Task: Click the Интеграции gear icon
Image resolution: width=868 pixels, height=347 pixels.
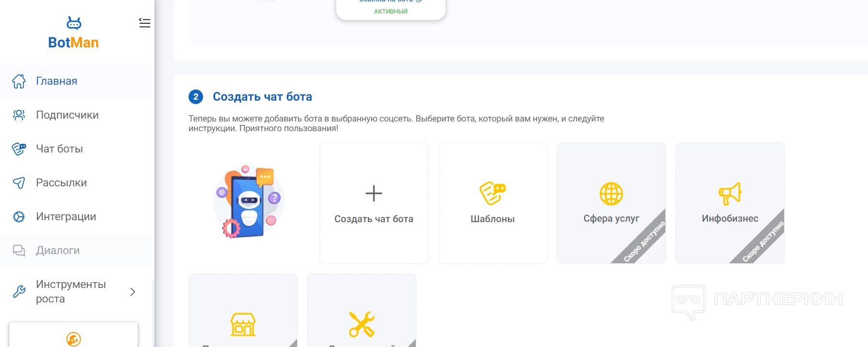Action: click(x=19, y=217)
